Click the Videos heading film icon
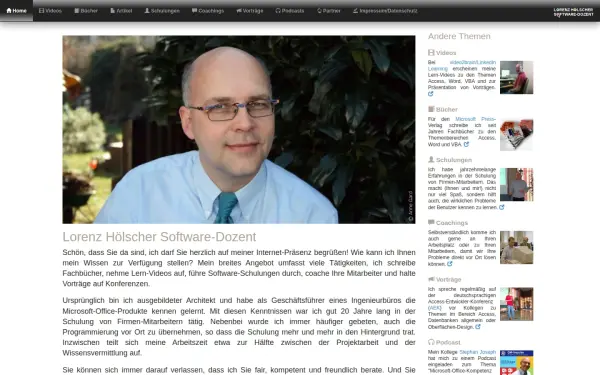 [x=431, y=52]
